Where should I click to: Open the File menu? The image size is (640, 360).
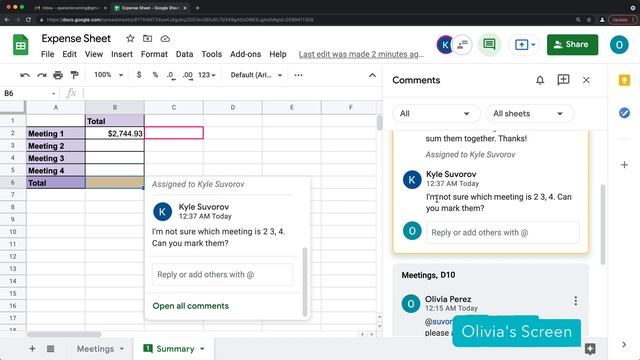47,54
